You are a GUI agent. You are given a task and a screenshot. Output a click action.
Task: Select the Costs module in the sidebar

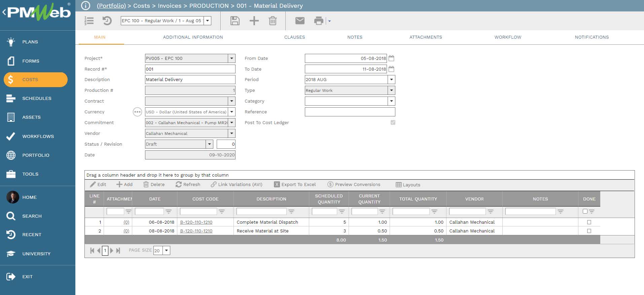pos(36,80)
